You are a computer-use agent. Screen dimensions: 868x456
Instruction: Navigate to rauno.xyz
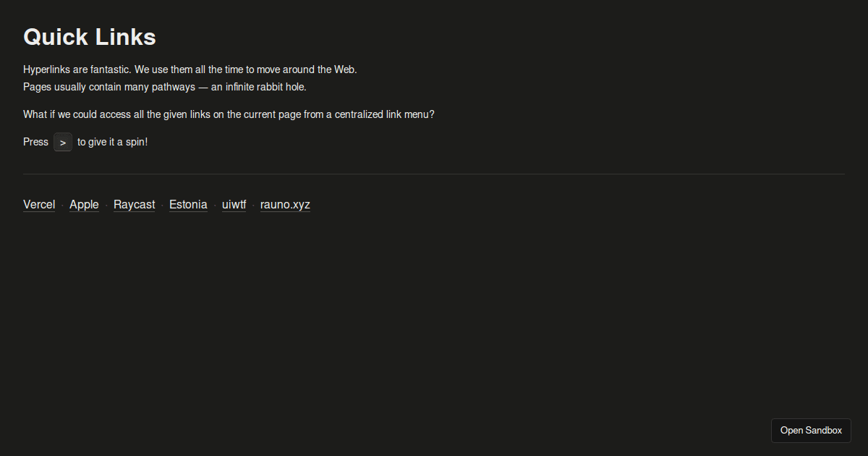pyautogui.click(x=284, y=204)
